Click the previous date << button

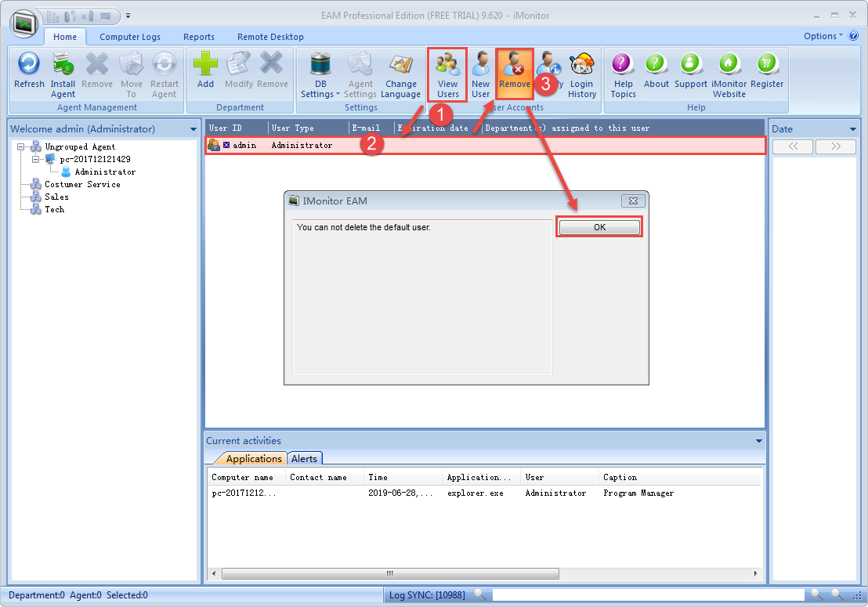[x=793, y=146]
